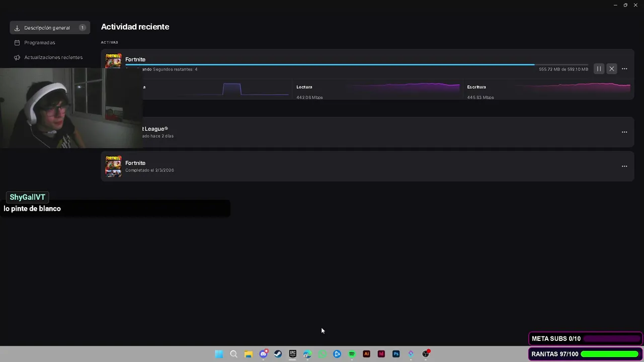The image size is (644, 362).
Task: Click the Epic Games Launcher taskbar icon
Action: pyautogui.click(x=293, y=354)
